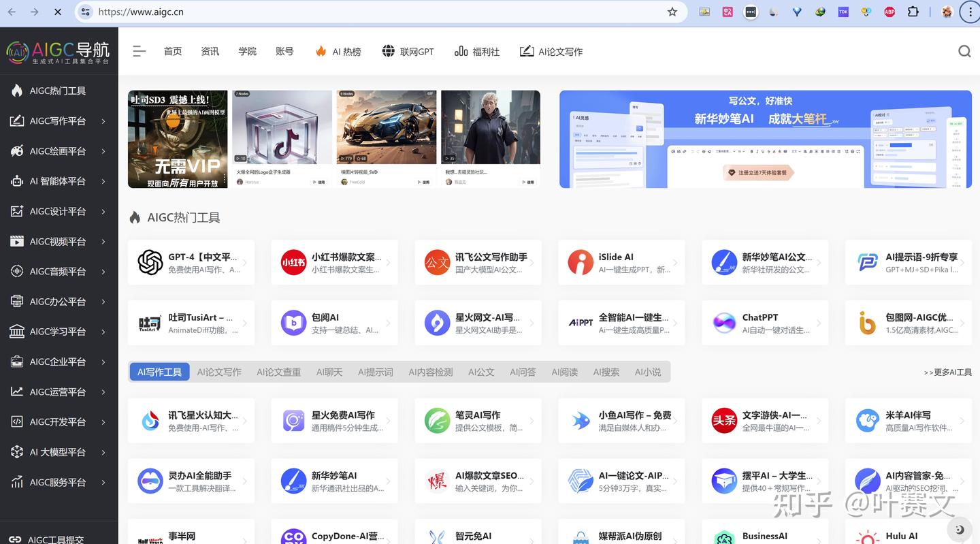This screenshot has height=544, width=980.
Task: Open 文字游侠 头条 tool card
Action: (x=765, y=421)
